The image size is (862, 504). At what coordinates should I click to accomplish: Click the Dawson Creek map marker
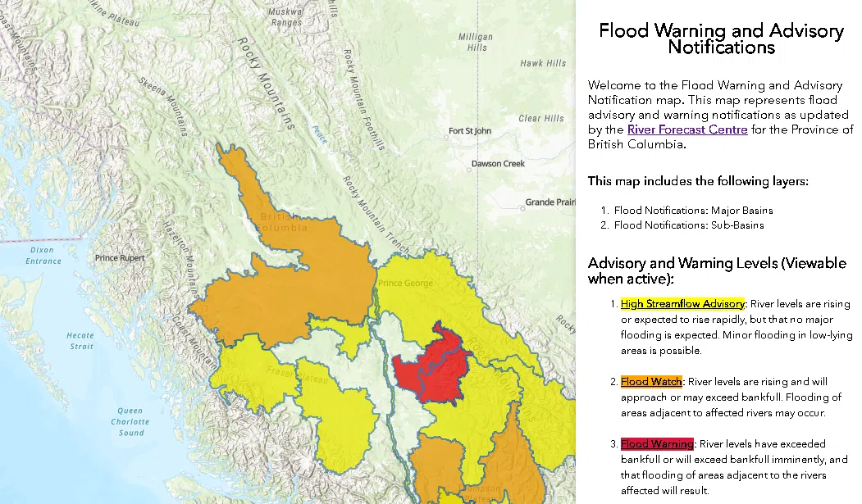click(469, 170)
